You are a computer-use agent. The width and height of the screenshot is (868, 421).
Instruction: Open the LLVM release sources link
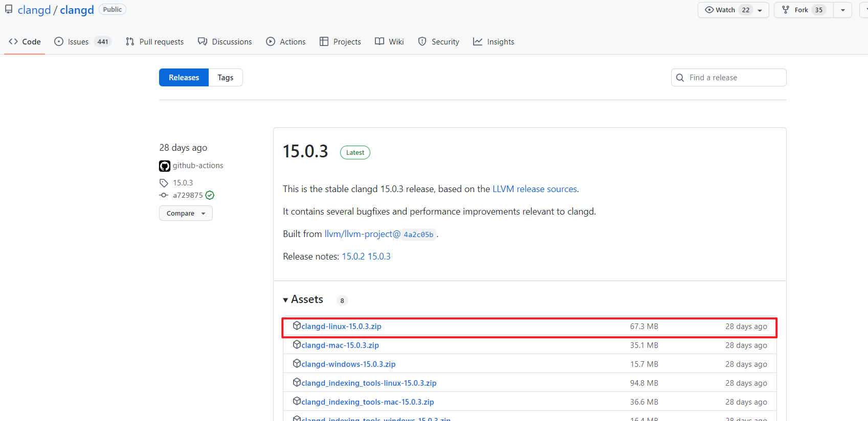coord(535,189)
